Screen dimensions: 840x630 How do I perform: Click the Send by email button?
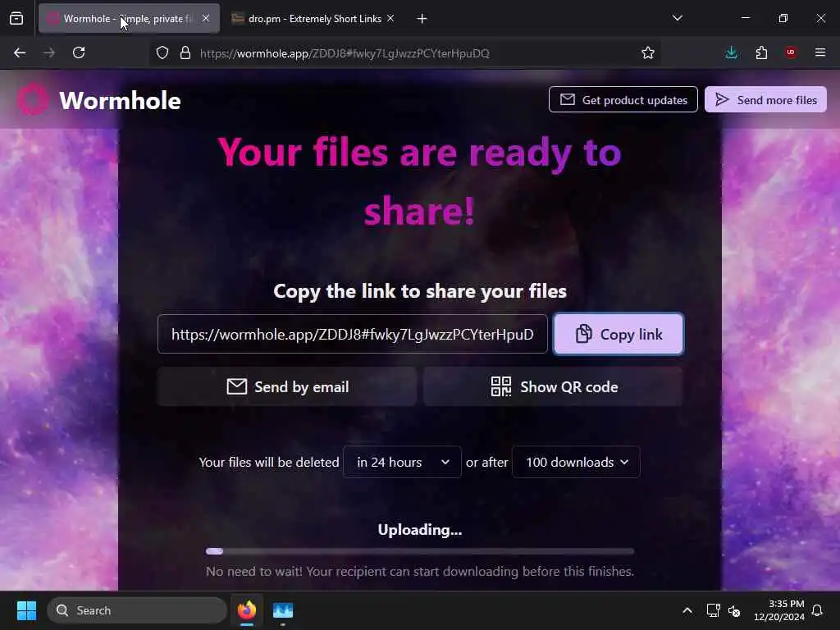[x=287, y=387]
